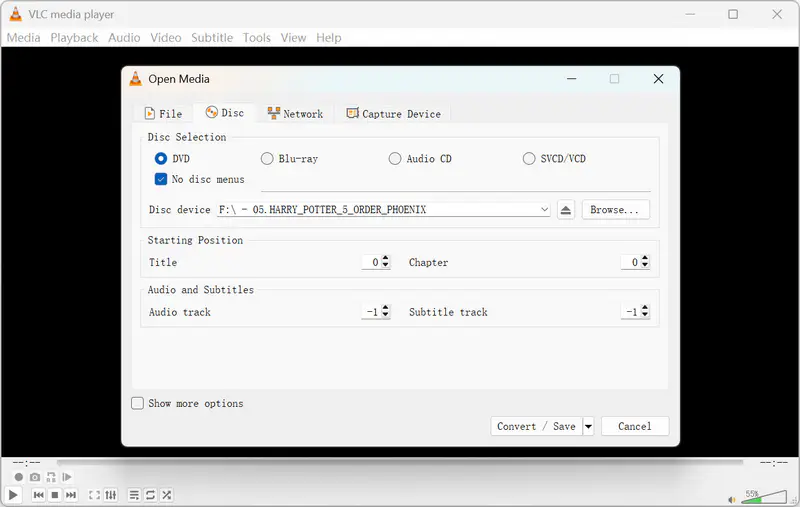The height and width of the screenshot is (507, 800).
Task: Decrease the Title number
Action: pos(386,265)
